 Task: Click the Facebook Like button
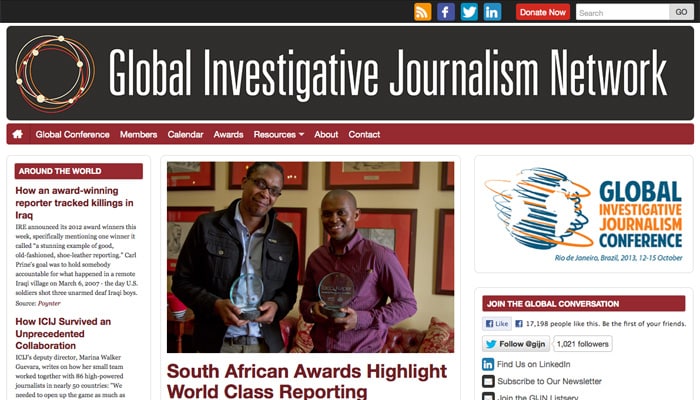click(497, 324)
